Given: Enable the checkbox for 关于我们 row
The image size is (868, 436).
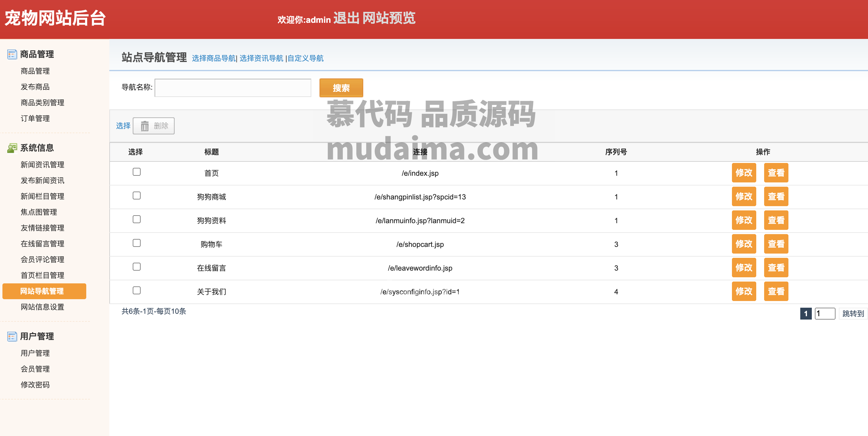Looking at the screenshot, I should [136, 290].
